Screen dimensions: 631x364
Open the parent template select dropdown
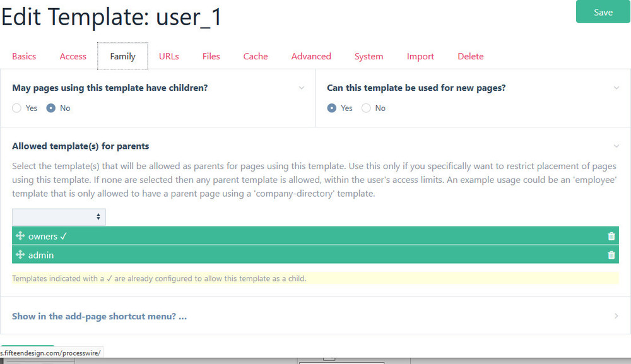click(59, 216)
